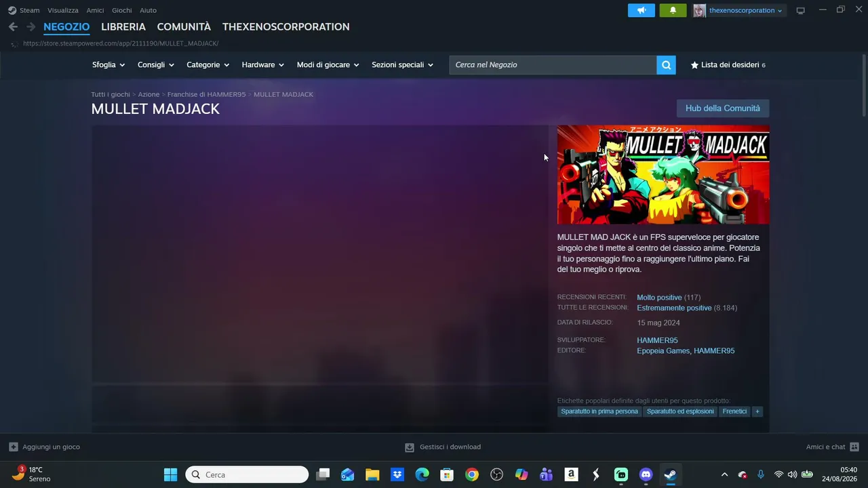The height and width of the screenshot is (488, 868).
Task: Click the Steam logo in the title bar
Action: click(x=12, y=10)
